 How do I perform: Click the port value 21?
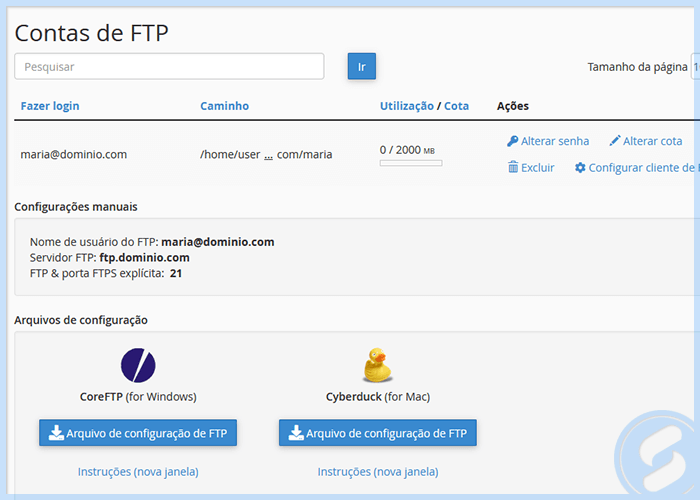click(176, 273)
